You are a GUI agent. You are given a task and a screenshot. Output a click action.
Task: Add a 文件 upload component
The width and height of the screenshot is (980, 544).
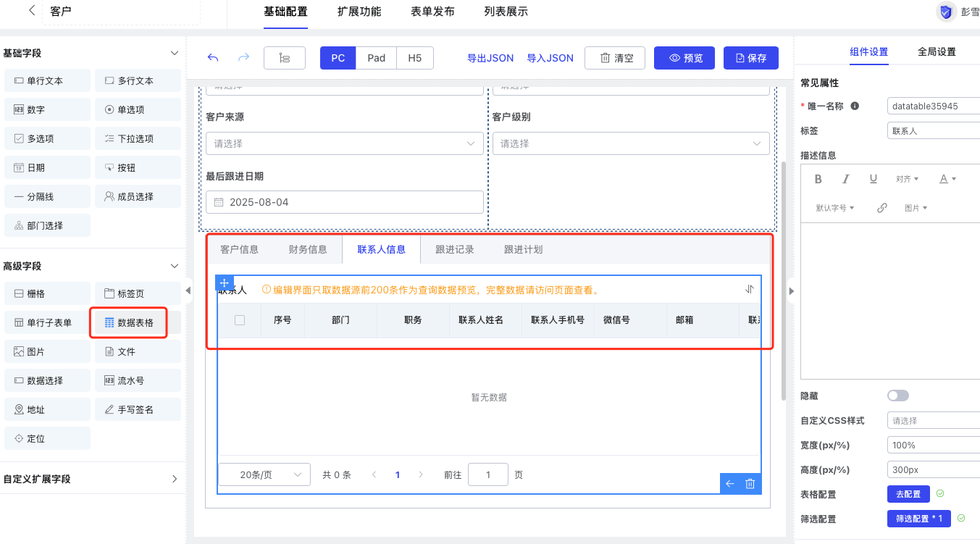coord(138,351)
